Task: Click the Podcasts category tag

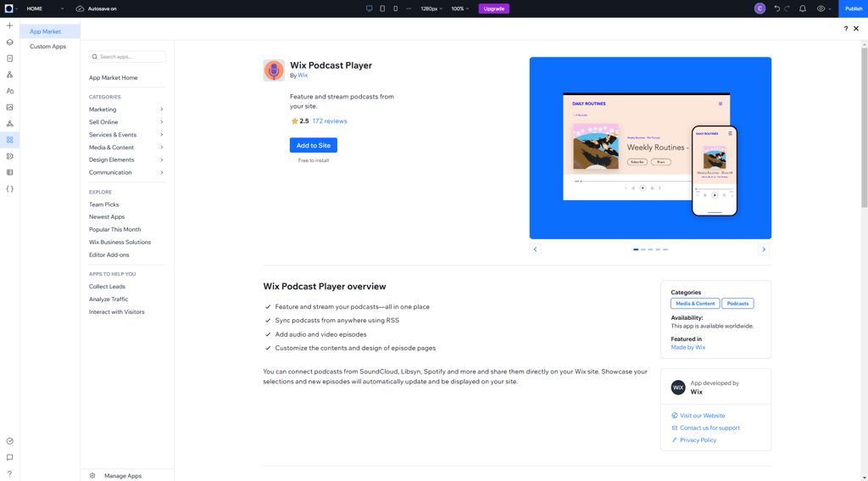Action: coord(738,304)
